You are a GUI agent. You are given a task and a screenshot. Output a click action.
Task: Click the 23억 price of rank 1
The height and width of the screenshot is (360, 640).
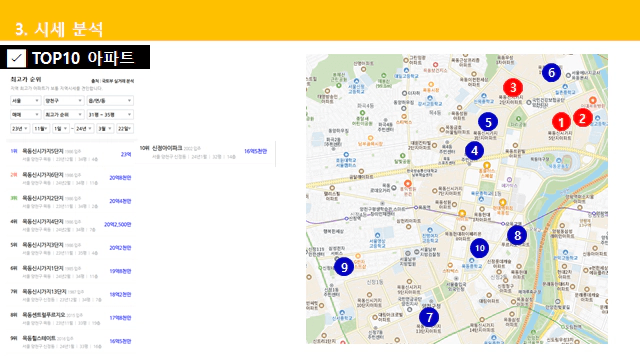(126, 155)
